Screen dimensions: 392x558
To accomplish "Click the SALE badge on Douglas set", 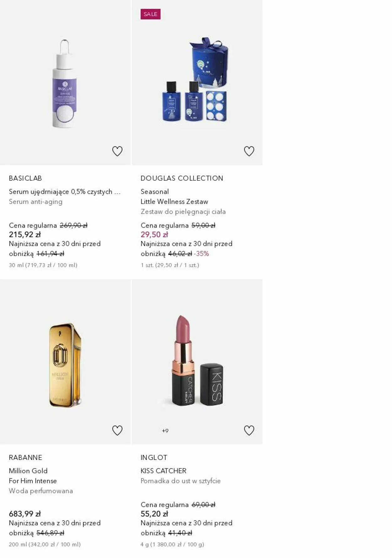I will [x=151, y=14].
